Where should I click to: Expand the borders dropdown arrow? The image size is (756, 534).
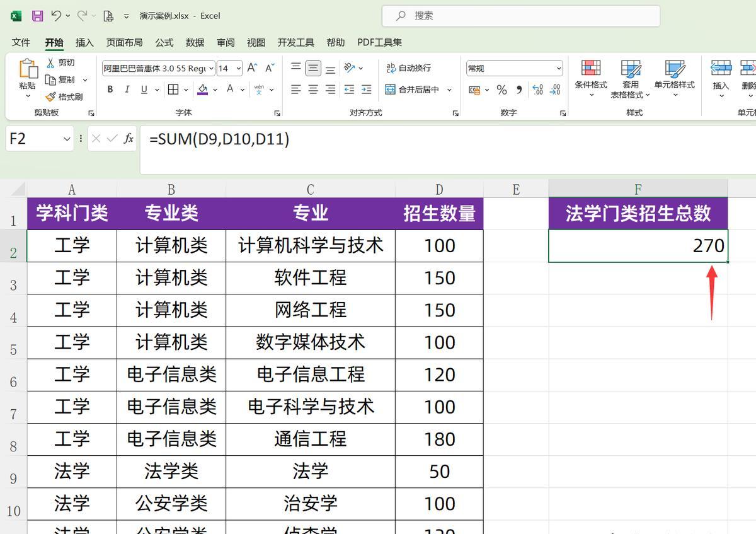[x=186, y=90]
